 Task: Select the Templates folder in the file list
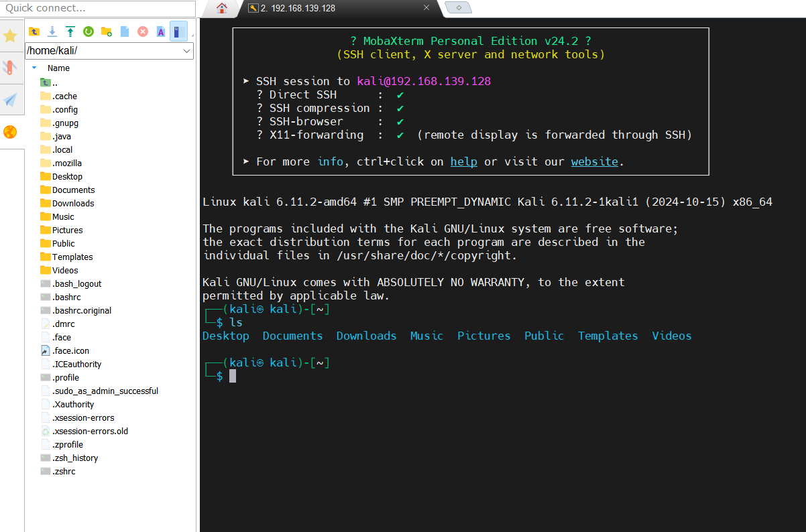coord(66,257)
